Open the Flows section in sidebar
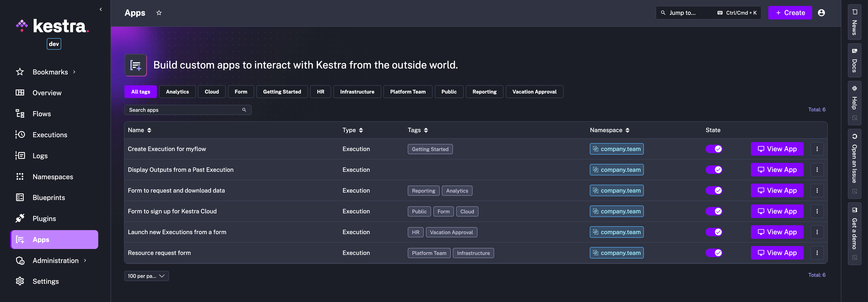 [41, 114]
